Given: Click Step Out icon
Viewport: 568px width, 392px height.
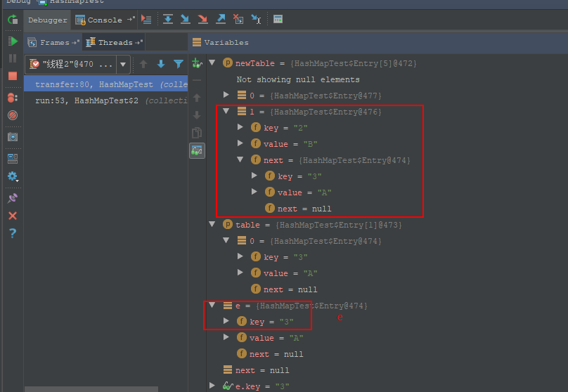Looking at the screenshot, I should (x=221, y=19).
